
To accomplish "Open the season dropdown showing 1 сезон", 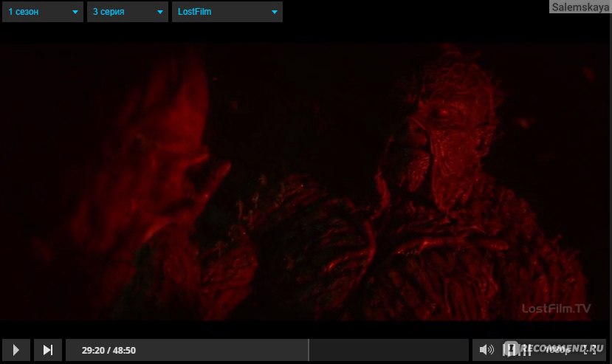I will 43,12.
